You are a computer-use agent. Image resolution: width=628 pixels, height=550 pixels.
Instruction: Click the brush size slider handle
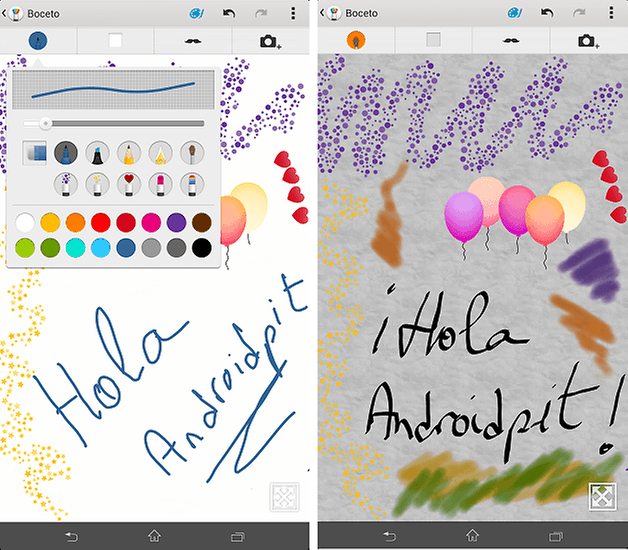coord(46,123)
